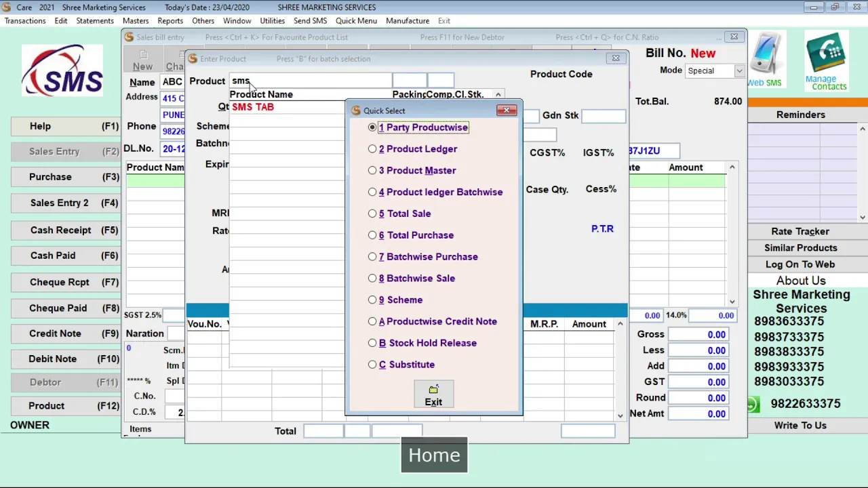Open the Rate Tracker panel button
The width and height of the screenshot is (868, 488).
[x=800, y=231]
